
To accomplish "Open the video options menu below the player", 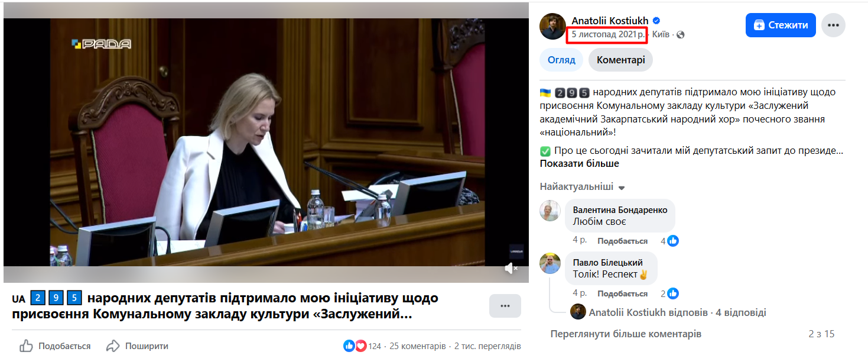I will [x=505, y=306].
